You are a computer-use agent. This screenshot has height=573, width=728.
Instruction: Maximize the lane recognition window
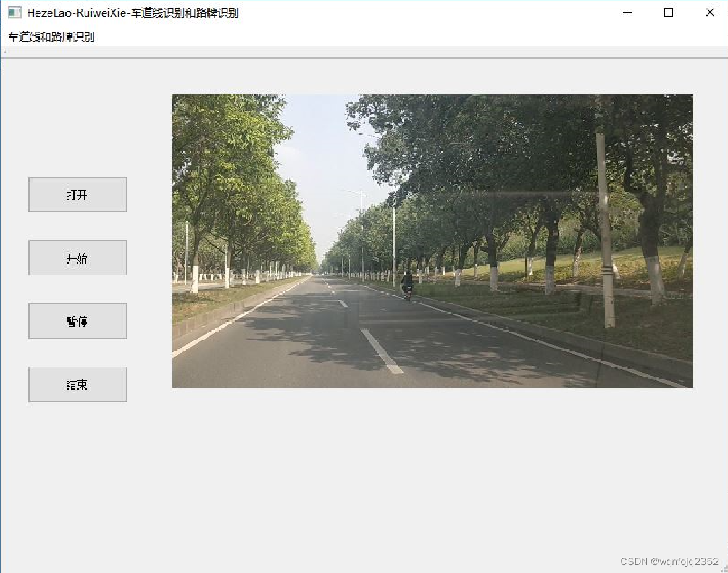pyautogui.click(x=668, y=12)
